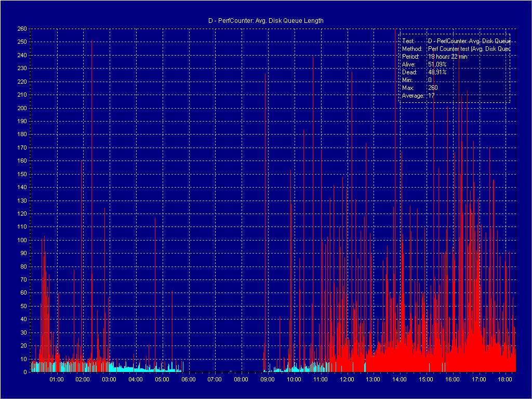Click the 18:00 time axis label
Screen dimensions: 532x399
coord(505,379)
